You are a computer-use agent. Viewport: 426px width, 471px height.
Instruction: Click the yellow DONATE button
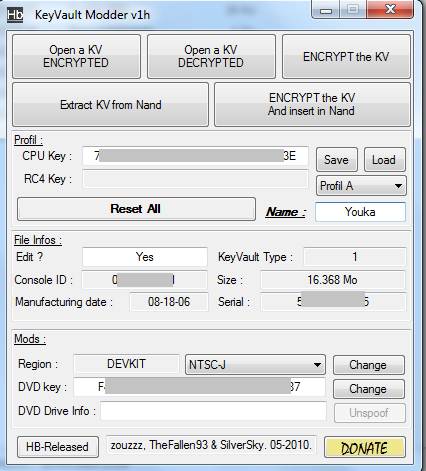[x=365, y=447]
